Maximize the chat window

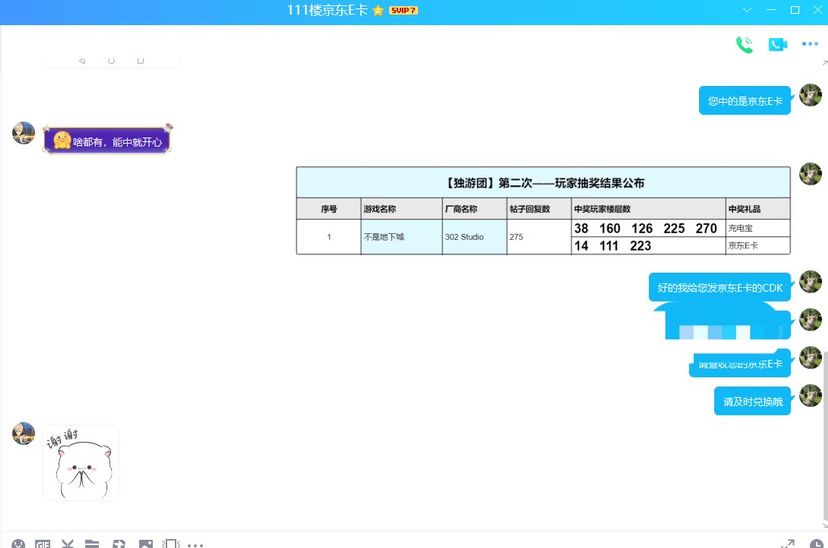click(x=795, y=10)
